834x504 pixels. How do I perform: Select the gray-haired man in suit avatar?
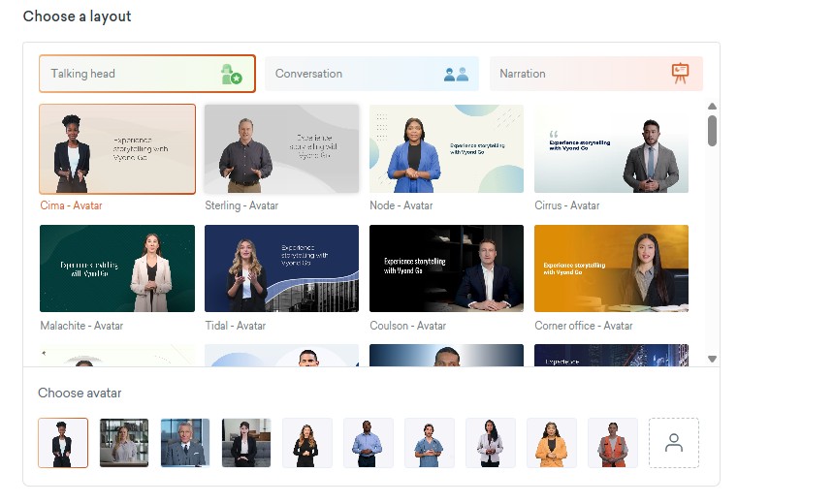(x=185, y=443)
